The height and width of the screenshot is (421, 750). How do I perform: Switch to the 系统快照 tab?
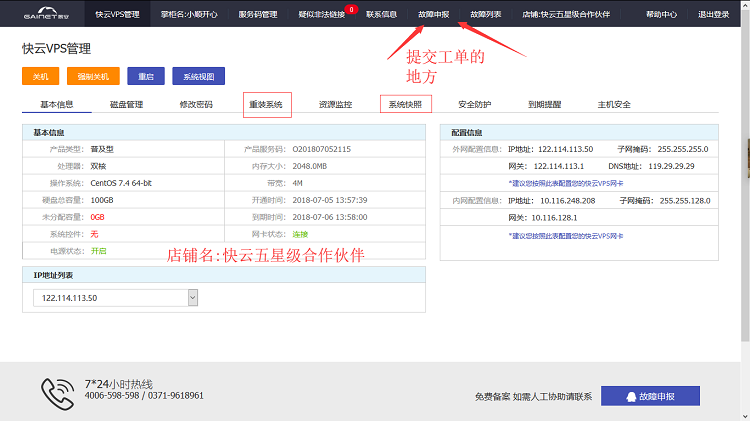pyautogui.click(x=405, y=104)
